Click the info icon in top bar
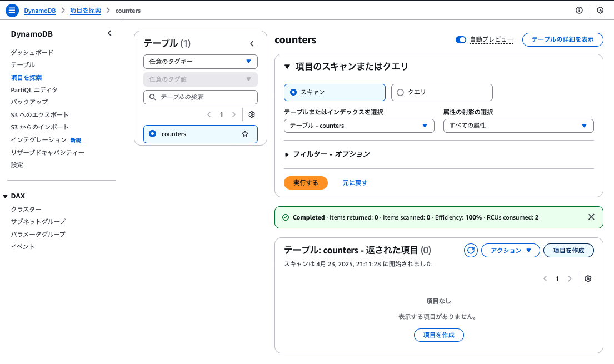Screen dimensions: 614x364 tap(579, 11)
